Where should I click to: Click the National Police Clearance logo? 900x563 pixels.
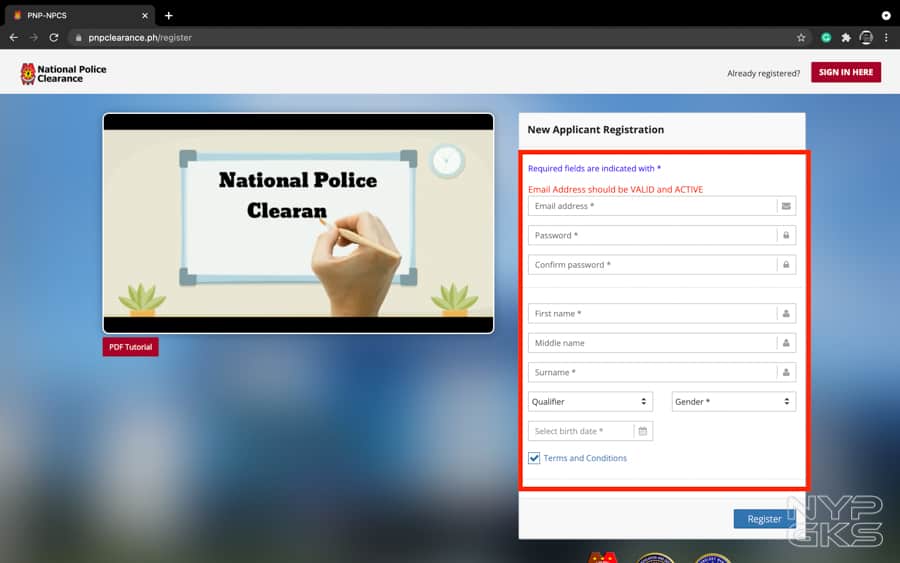click(63, 73)
